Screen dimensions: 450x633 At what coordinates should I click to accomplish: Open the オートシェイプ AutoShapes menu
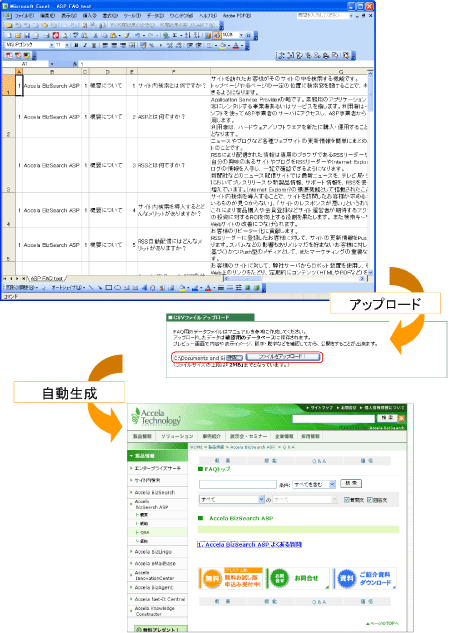(x=68, y=288)
